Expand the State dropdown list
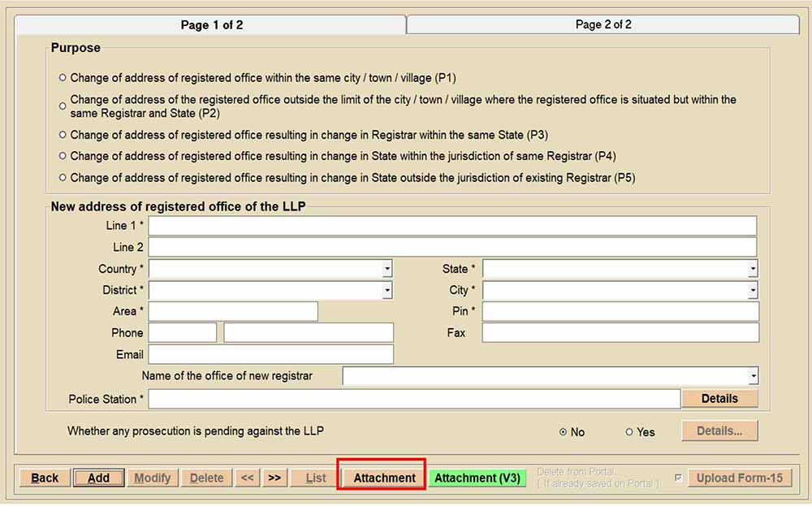This screenshot has width=812, height=506. [x=754, y=269]
